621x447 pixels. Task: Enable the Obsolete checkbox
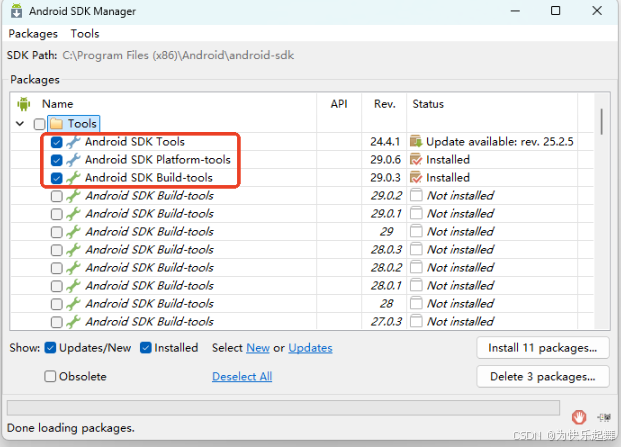(50, 376)
